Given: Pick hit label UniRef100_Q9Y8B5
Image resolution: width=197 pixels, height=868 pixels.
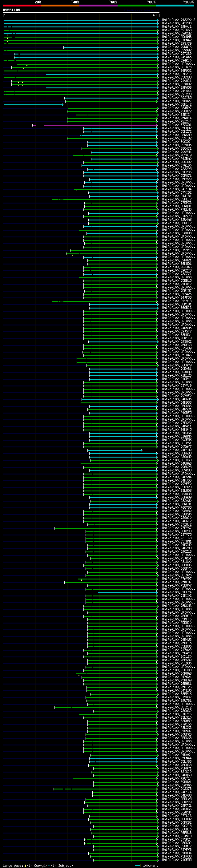Looking at the screenshot, I should [176, 145].
